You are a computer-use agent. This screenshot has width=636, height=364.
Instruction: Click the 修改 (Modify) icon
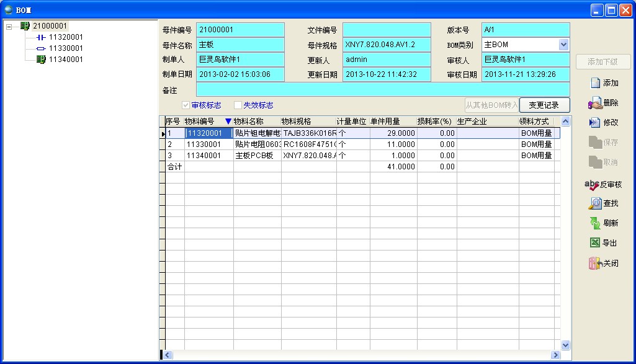[x=595, y=123]
